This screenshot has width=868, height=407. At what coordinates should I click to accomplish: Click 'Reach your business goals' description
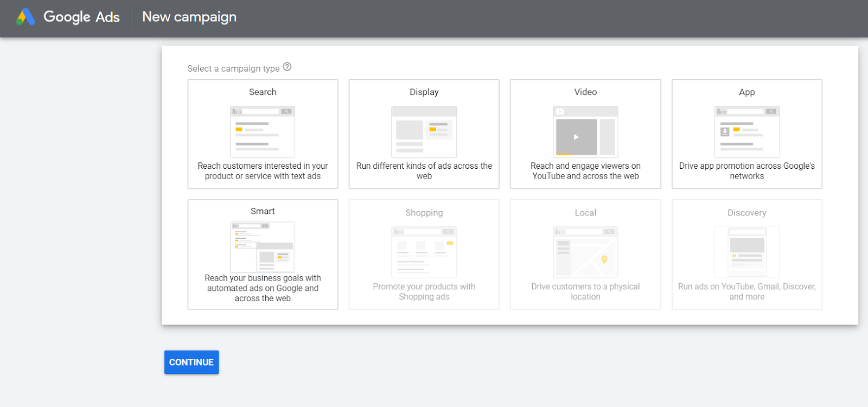263,288
